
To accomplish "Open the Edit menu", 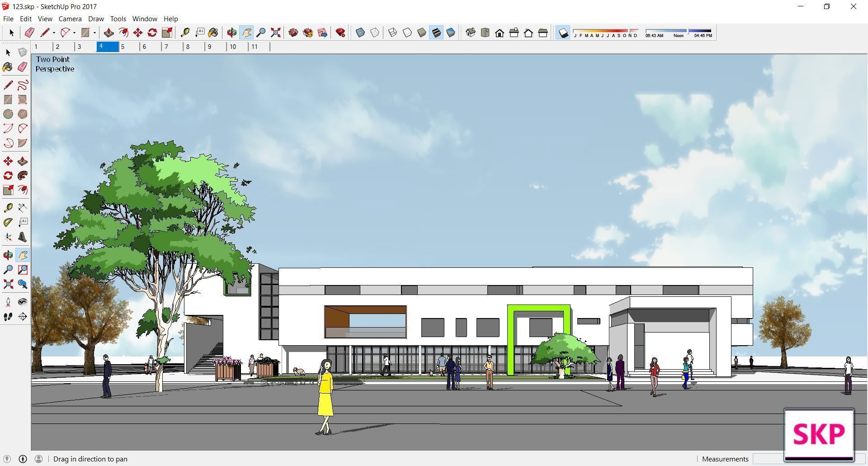I will coord(26,19).
